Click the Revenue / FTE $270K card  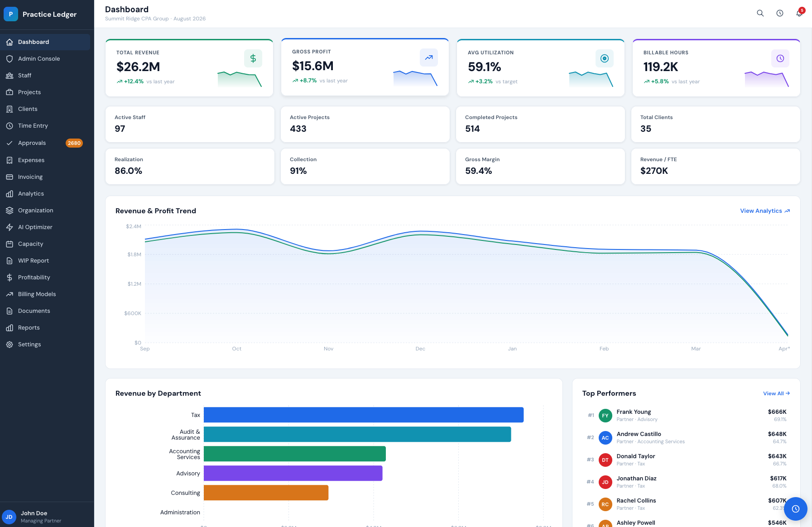pyautogui.click(x=716, y=166)
